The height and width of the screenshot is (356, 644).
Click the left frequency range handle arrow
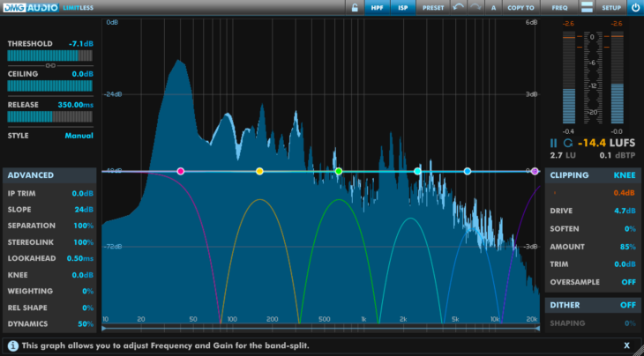[x=104, y=328]
